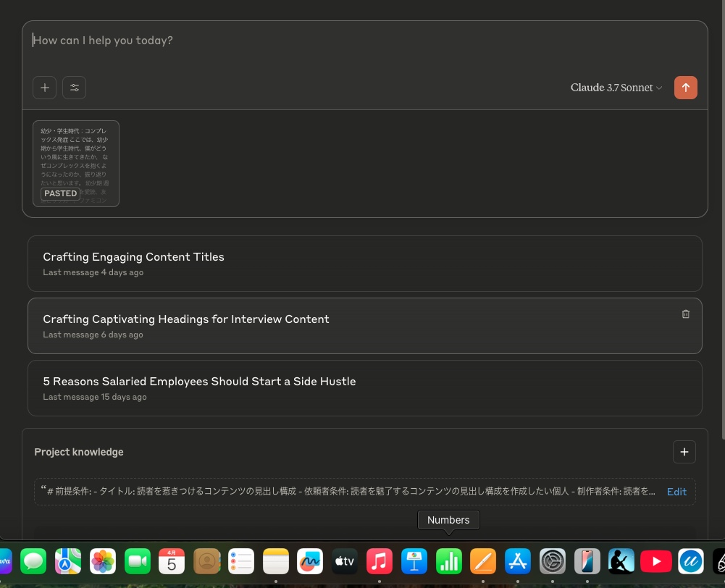725x588 pixels.
Task: Click the plus attachment button in composer
Action: point(44,88)
